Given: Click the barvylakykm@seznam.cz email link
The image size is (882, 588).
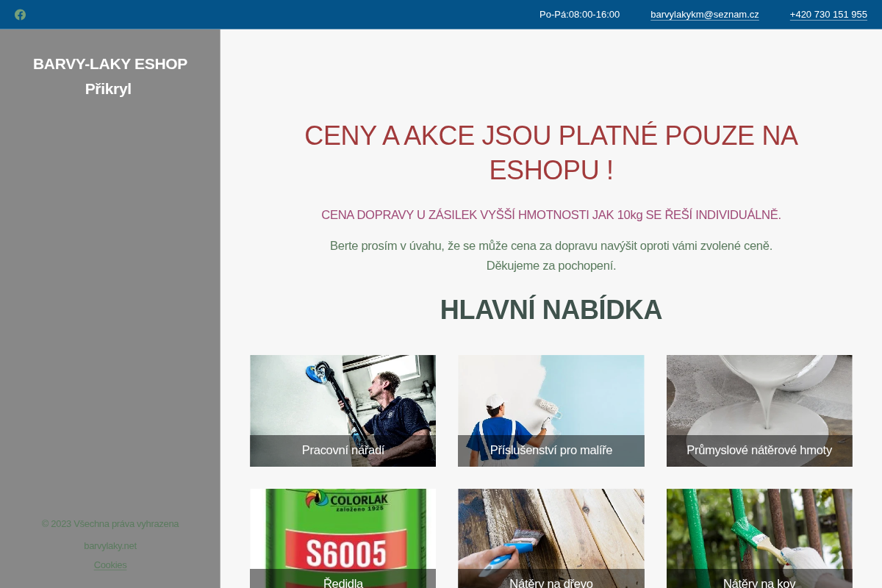Looking at the screenshot, I should tap(704, 15).
